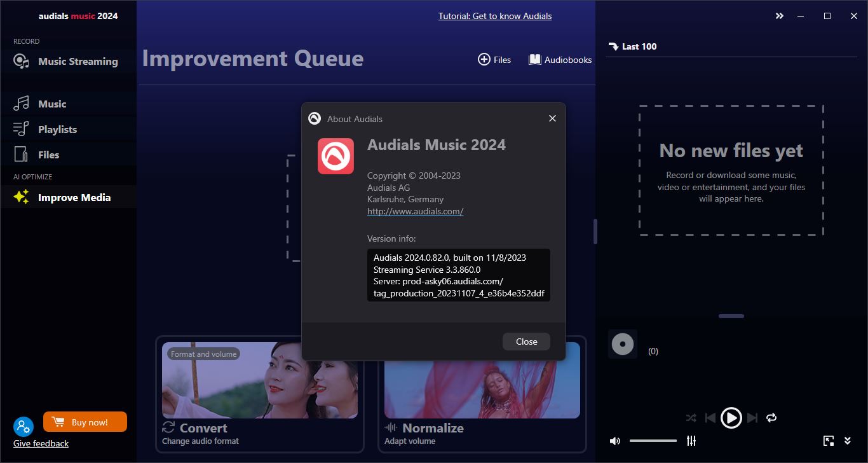The image size is (868, 463).
Task: Click the Music Streaming record icon
Action: tap(21, 61)
